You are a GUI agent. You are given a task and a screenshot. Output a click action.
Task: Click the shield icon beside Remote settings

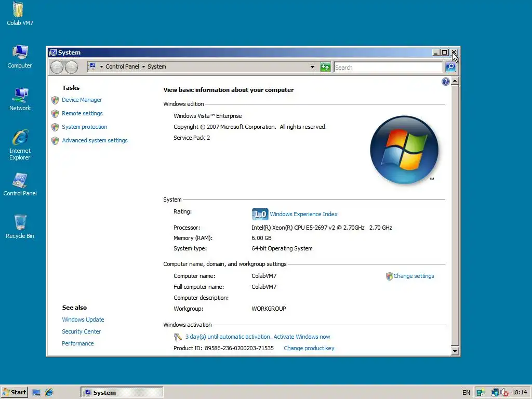pos(55,114)
